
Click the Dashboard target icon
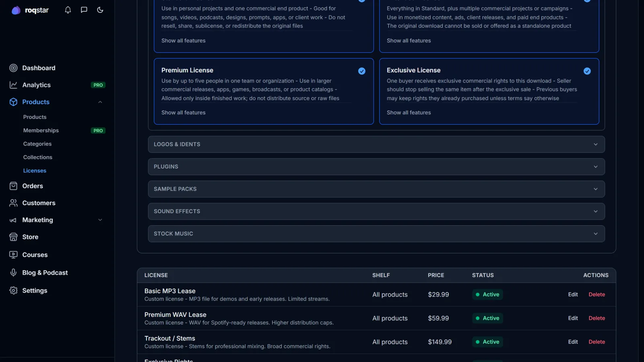[x=13, y=68]
